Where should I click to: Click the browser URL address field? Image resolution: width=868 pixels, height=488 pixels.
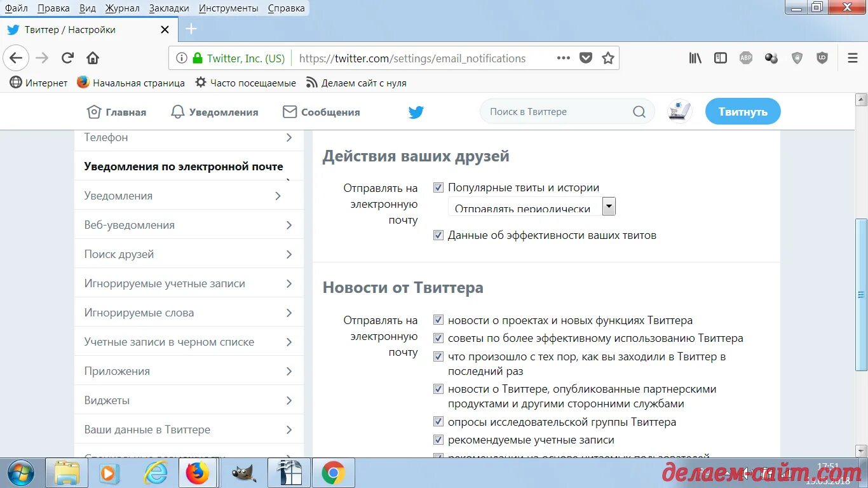[x=412, y=58]
